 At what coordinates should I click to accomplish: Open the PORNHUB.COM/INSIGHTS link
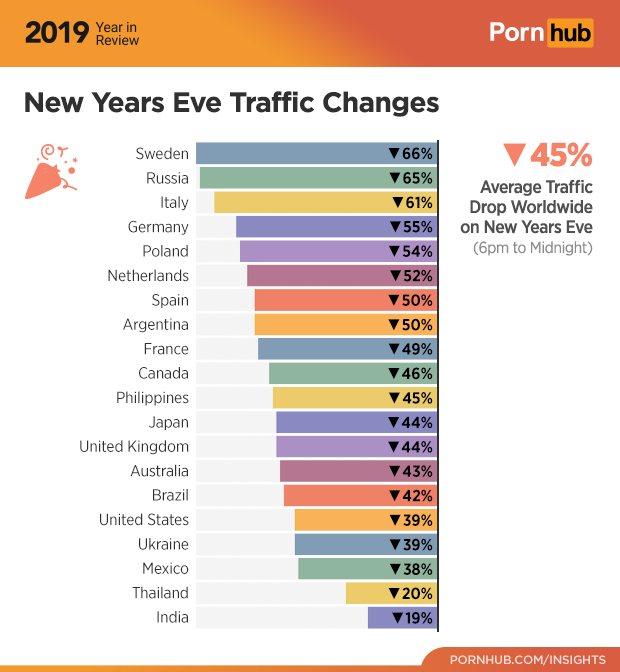[527, 660]
